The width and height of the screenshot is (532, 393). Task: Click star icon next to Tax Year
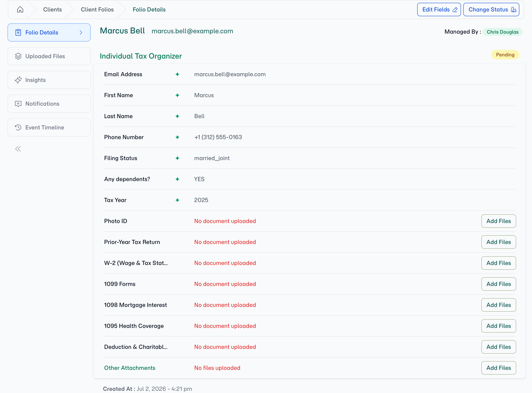177,200
